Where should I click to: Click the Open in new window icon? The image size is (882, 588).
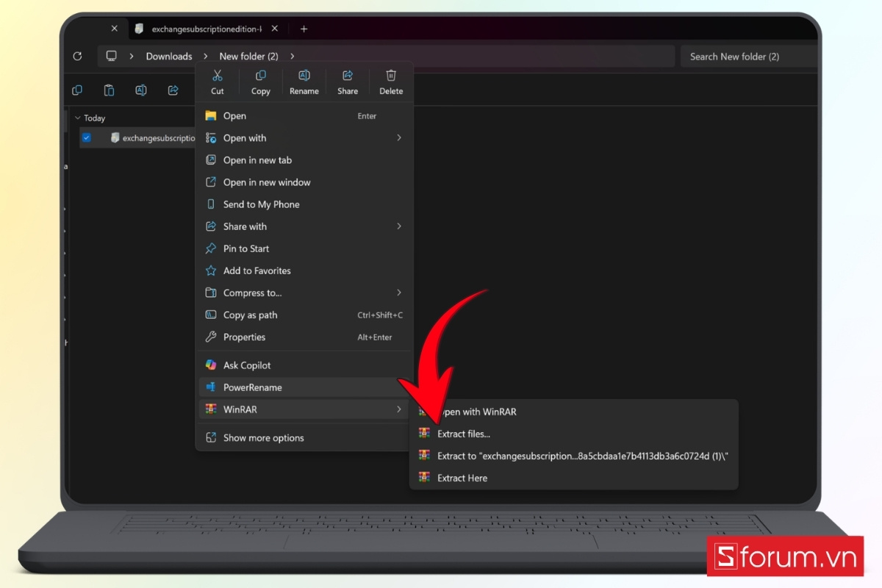211,182
